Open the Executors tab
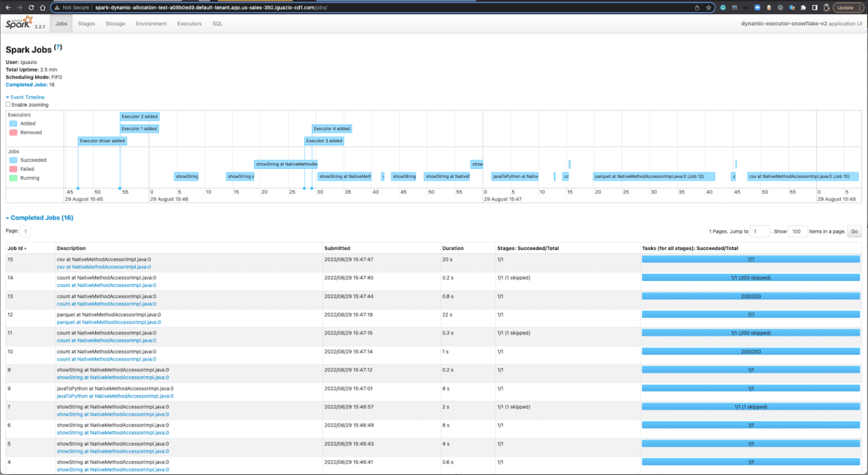This screenshot has width=868, height=475. 189,24
